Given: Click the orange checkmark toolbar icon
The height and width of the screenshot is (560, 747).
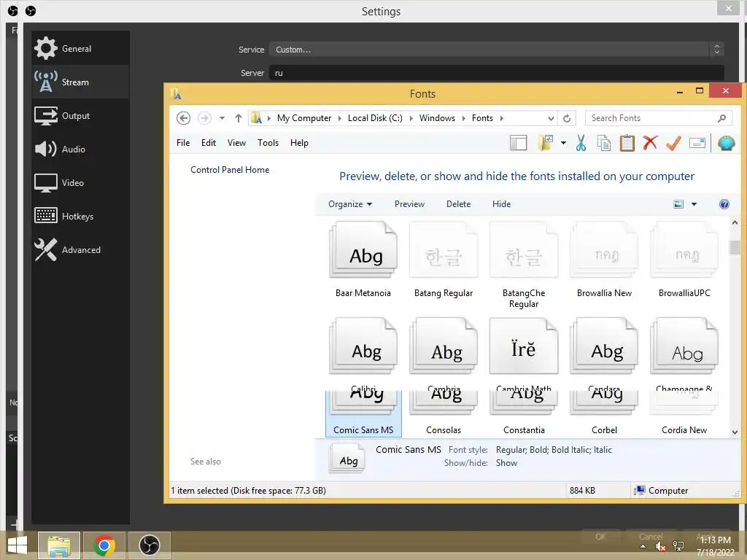Looking at the screenshot, I should coord(673,143).
